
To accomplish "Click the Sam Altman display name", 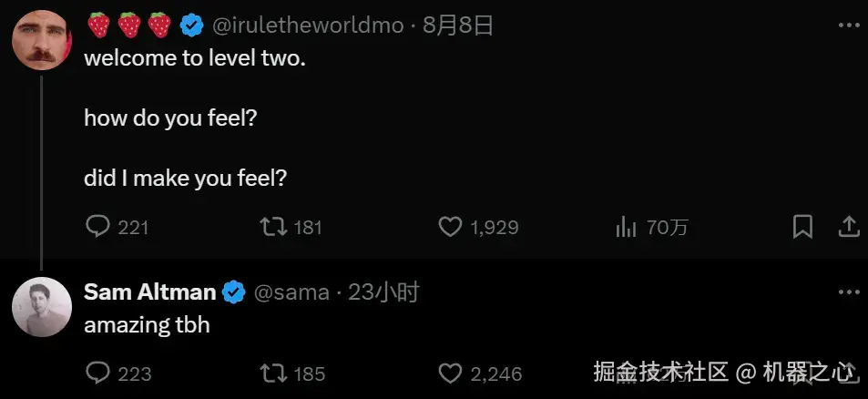I will [149, 292].
